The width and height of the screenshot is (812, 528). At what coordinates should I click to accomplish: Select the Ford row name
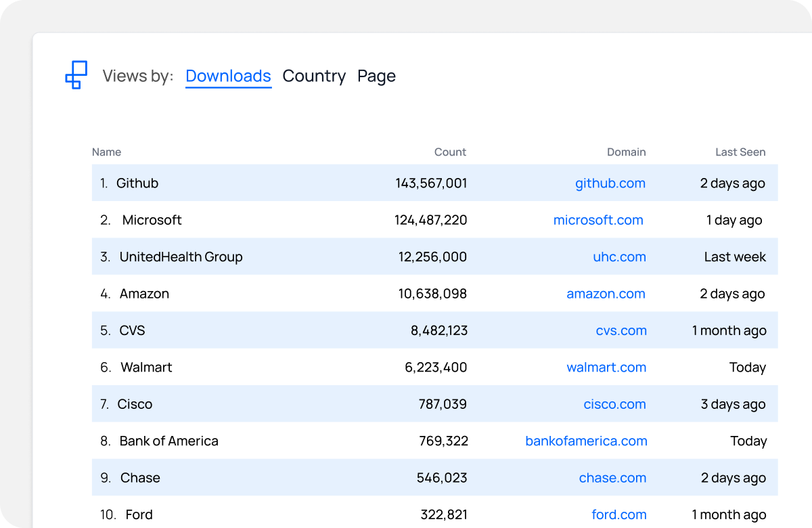pos(139,515)
